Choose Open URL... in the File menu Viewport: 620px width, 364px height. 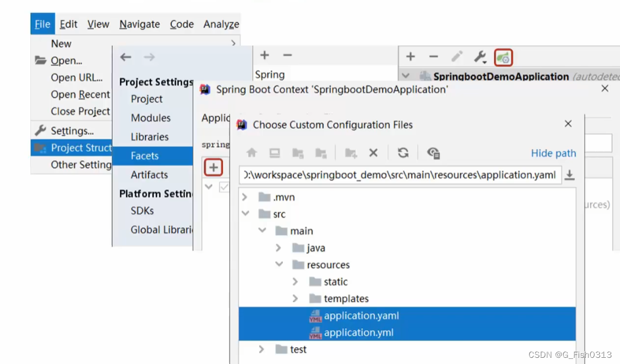pyautogui.click(x=76, y=77)
